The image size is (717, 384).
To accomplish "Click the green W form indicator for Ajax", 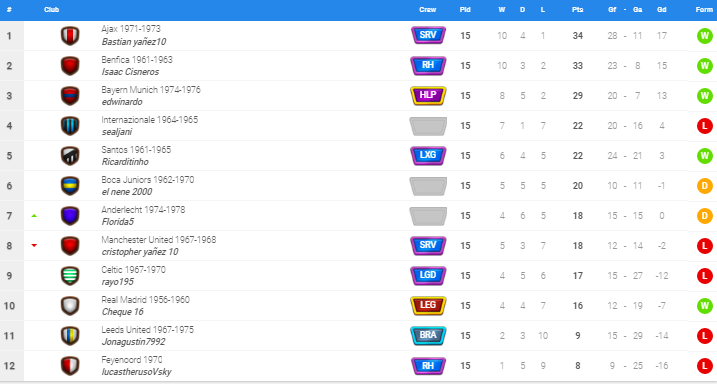I will click(705, 36).
